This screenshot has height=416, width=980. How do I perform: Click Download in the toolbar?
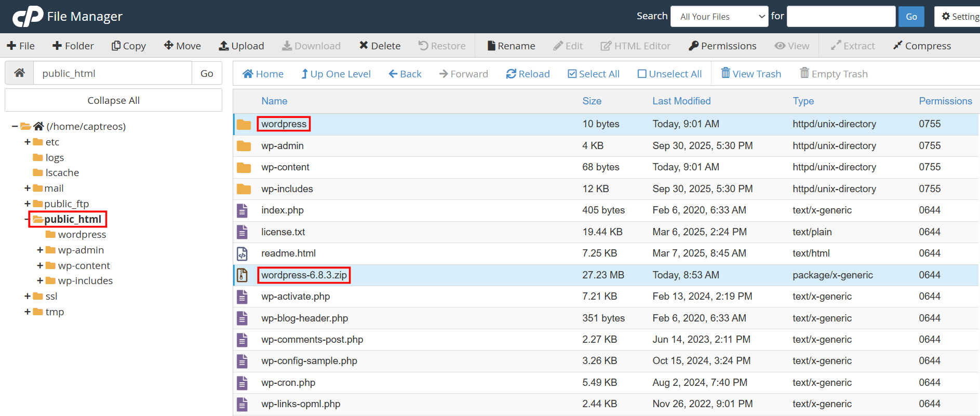click(x=312, y=46)
